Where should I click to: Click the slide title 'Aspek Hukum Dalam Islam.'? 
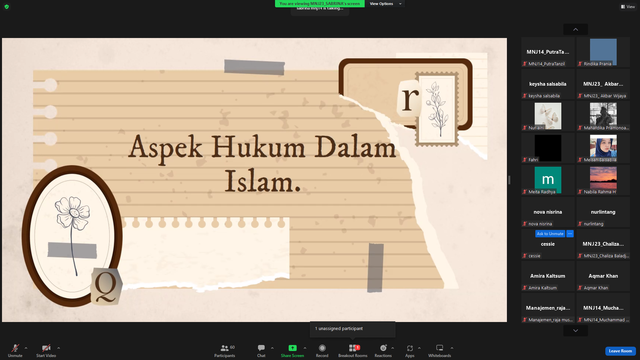click(x=262, y=163)
